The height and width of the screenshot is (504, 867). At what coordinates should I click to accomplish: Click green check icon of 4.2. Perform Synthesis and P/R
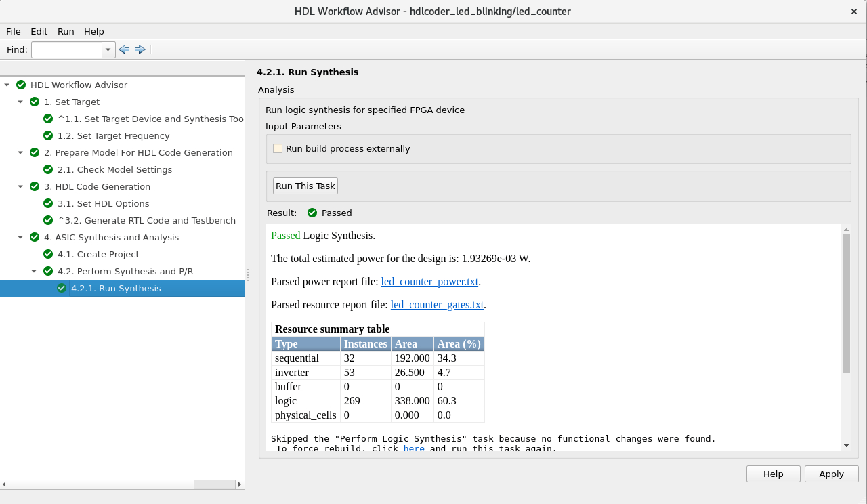(48, 271)
